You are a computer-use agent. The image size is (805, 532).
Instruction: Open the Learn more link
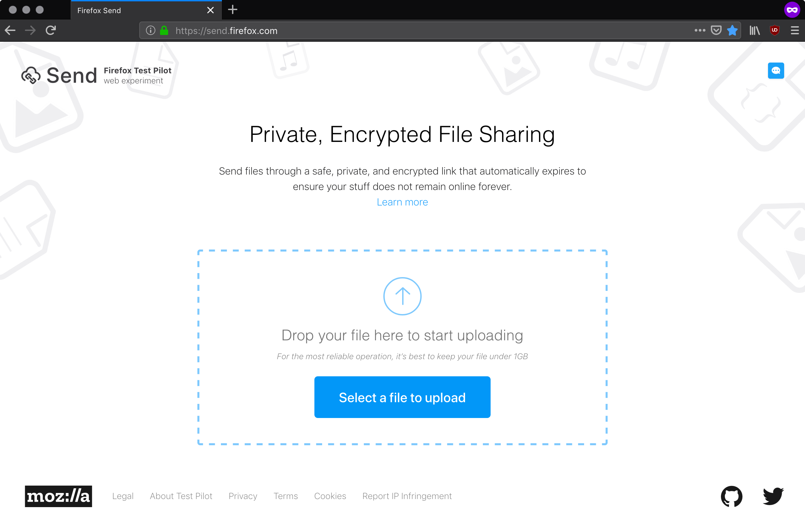[402, 202]
